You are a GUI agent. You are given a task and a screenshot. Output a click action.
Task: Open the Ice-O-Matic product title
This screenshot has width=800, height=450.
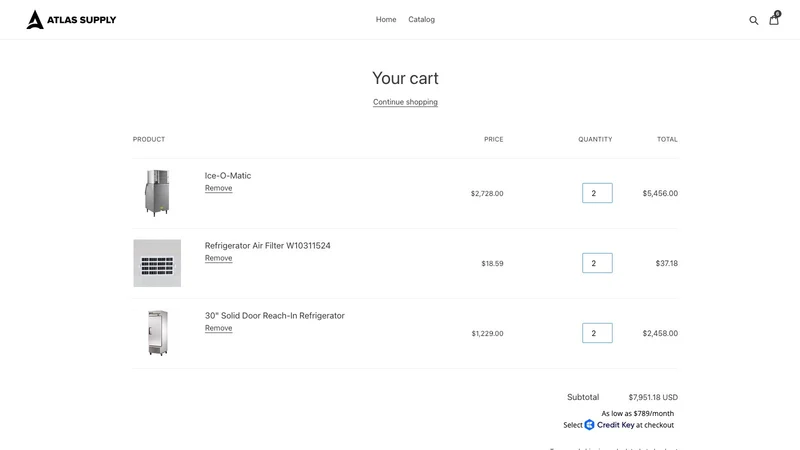pos(228,176)
